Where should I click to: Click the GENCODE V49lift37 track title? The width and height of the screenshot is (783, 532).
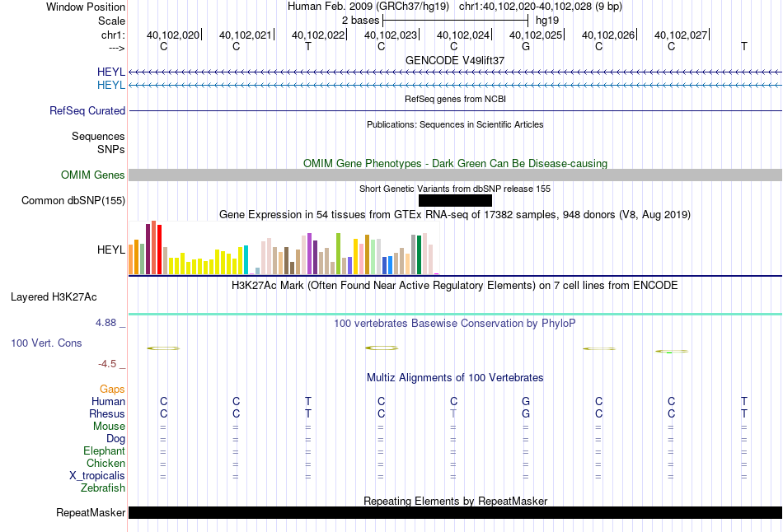[x=455, y=60]
